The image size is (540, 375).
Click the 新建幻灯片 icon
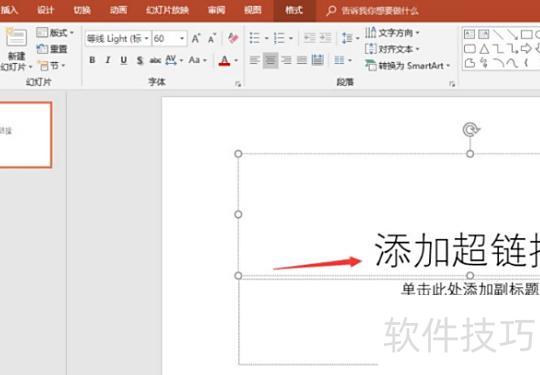click(x=16, y=38)
